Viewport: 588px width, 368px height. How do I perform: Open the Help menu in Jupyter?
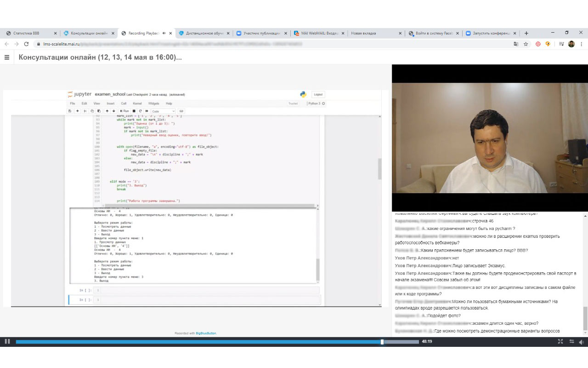coord(169,103)
